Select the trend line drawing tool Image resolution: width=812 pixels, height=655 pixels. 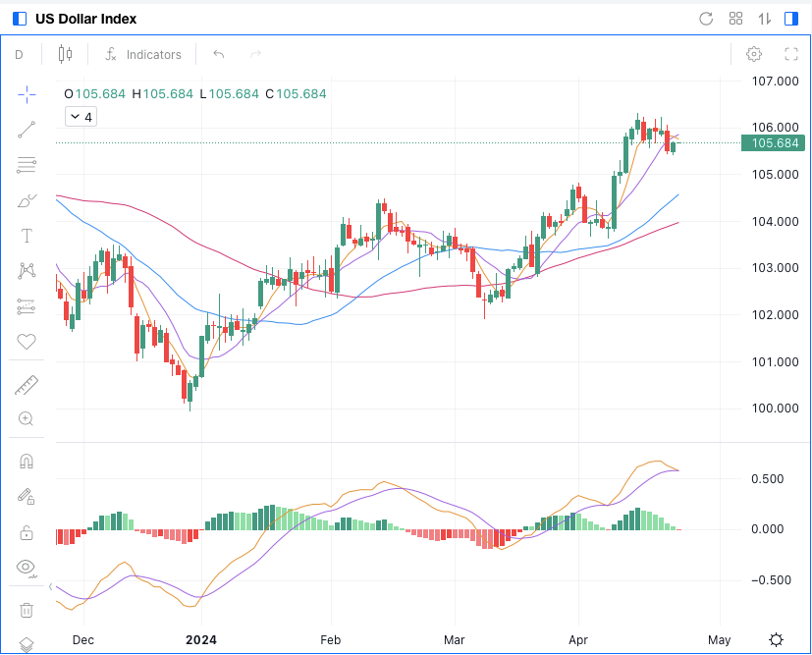[27, 129]
